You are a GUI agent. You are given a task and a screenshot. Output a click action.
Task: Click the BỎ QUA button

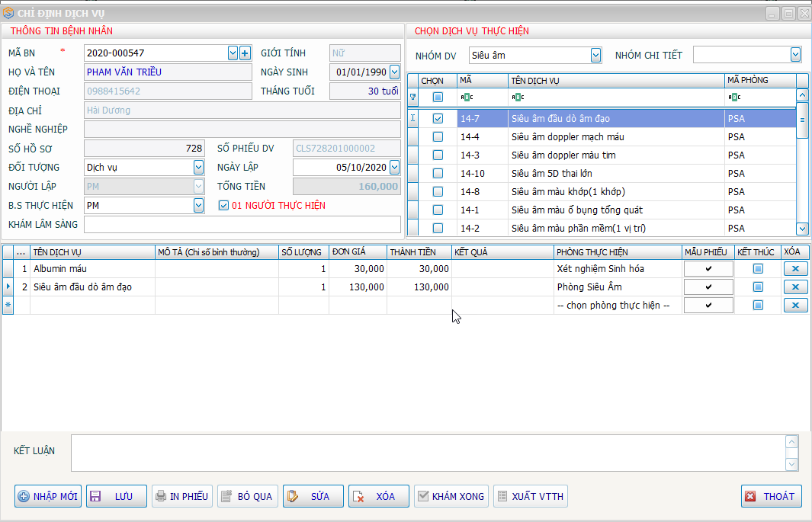point(248,496)
